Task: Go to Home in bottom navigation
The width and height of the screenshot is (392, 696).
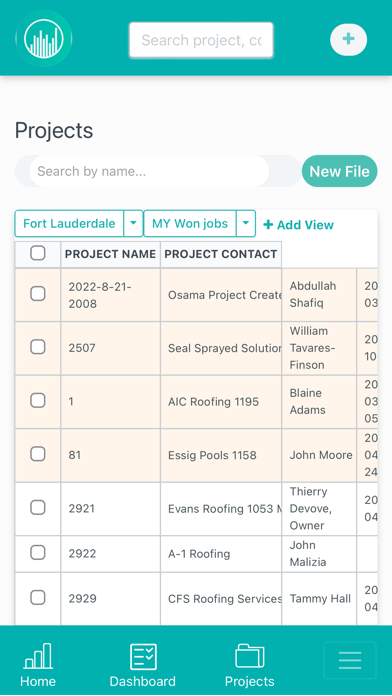Action: click(x=38, y=664)
